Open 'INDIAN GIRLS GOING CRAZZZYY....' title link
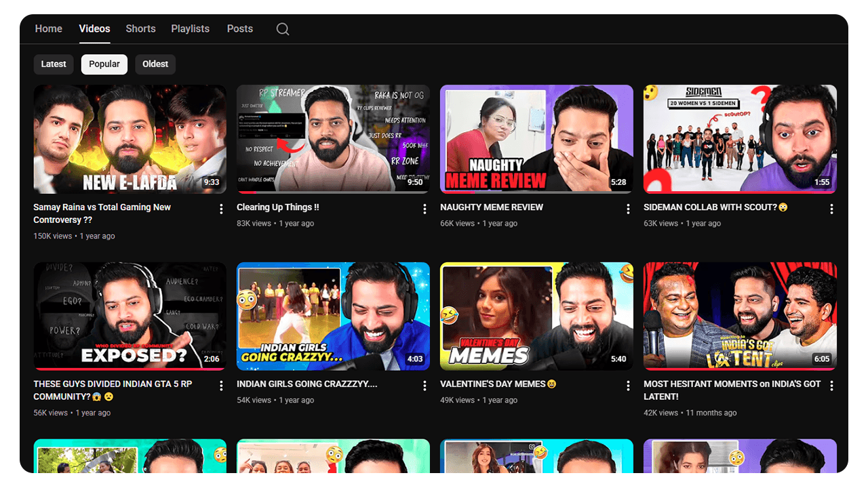 pos(307,384)
